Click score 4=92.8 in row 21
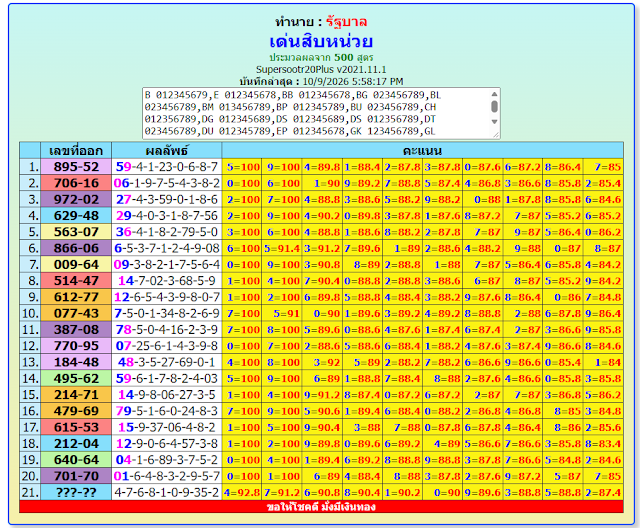 click(x=242, y=493)
